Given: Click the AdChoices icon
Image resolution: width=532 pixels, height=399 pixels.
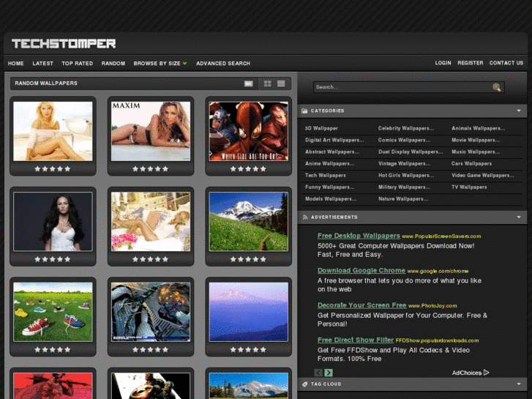Looking at the screenshot, I should tap(486, 373).
